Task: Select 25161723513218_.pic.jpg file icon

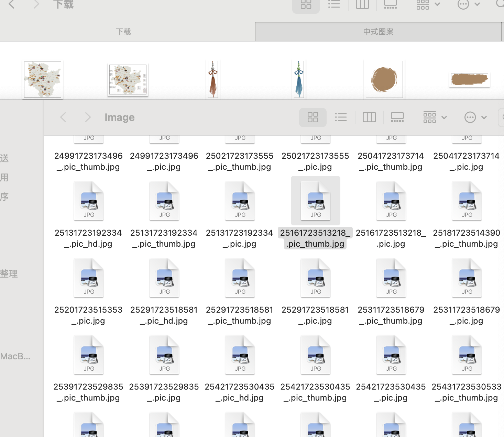Action: 391,201
